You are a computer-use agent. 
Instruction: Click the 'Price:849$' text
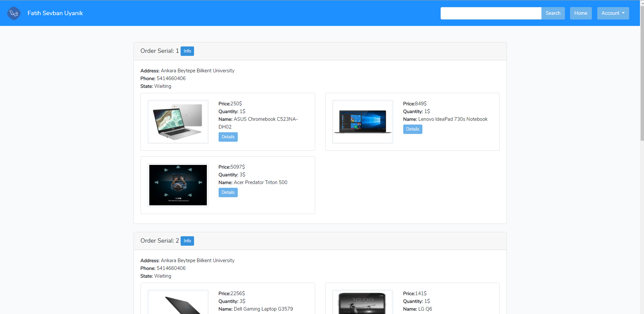tap(415, 104)
